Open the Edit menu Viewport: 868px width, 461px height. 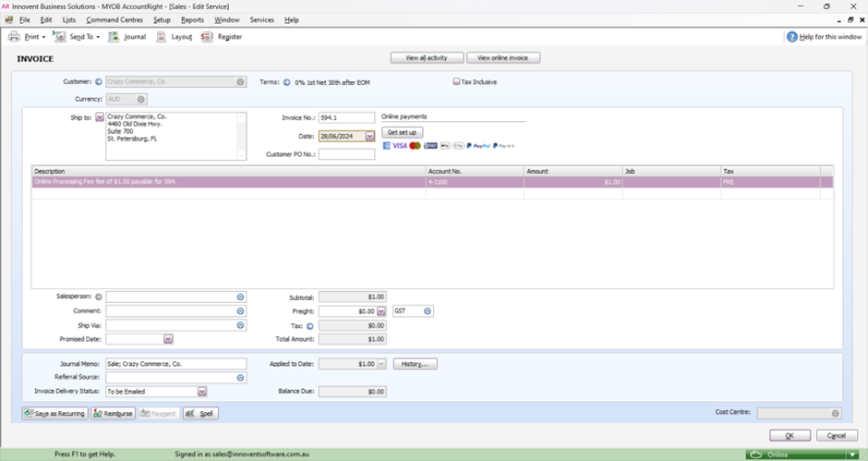[x=46, y=20]
